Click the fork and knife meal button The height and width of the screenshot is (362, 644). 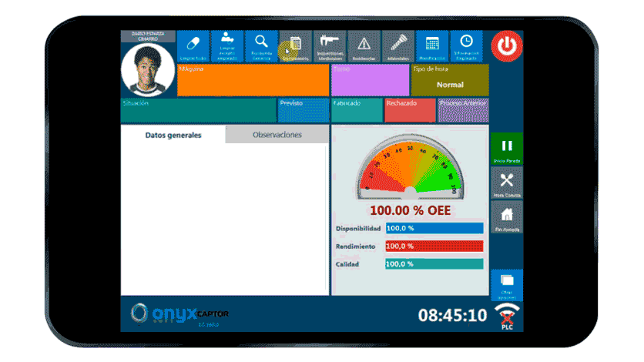click(x=507, y=183)
